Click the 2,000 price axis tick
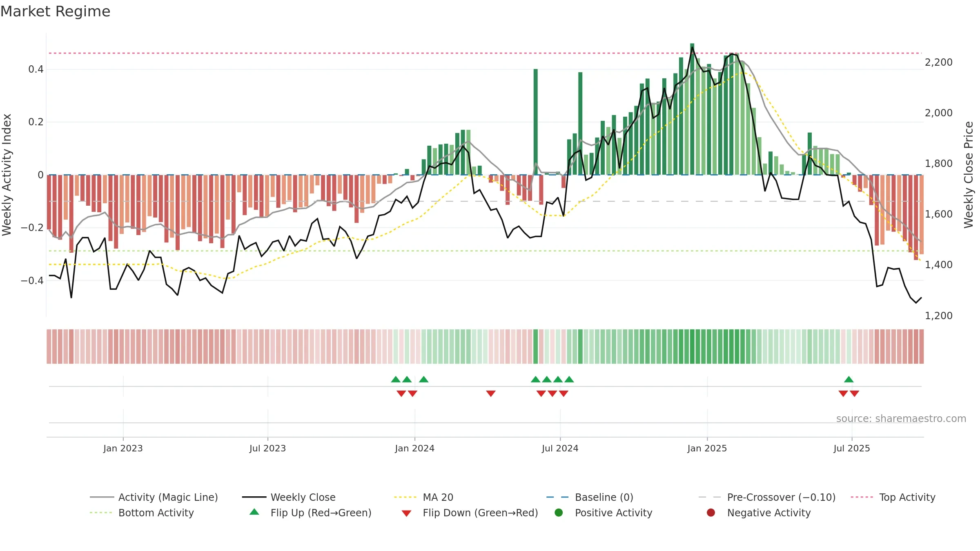The height and width of the screenshot is (551, 980). 938,113
